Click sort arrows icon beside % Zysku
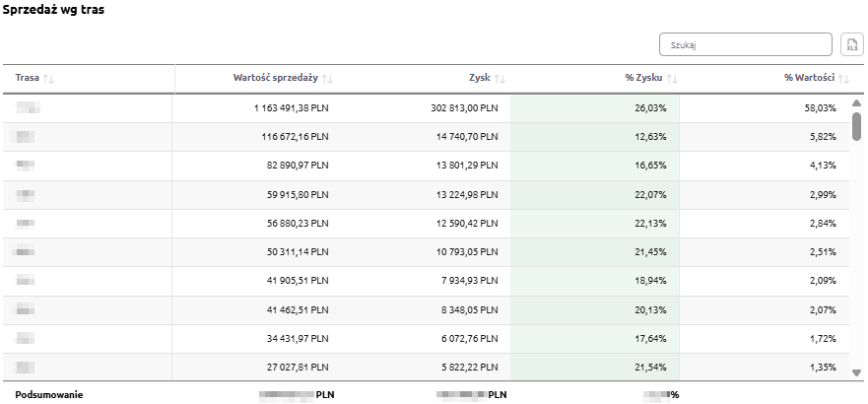 coord(673,79)
